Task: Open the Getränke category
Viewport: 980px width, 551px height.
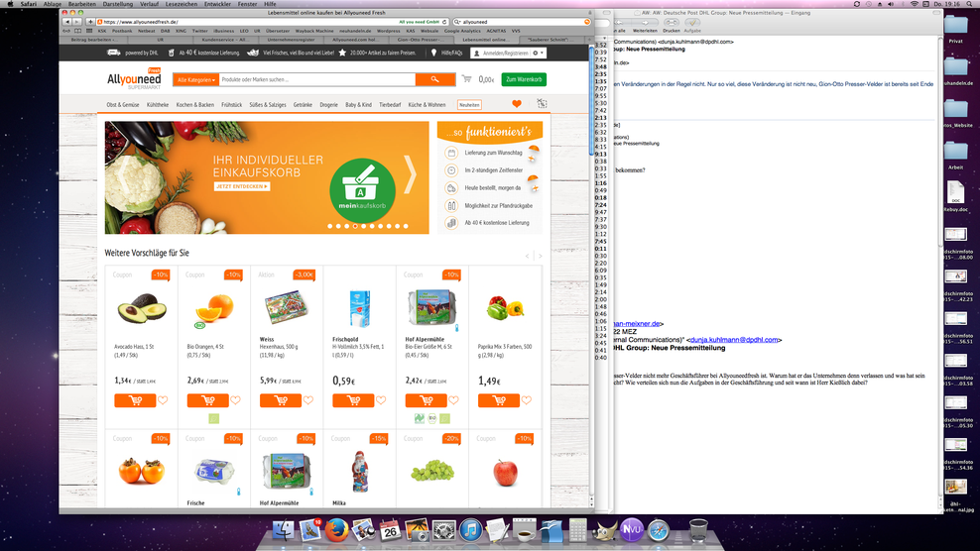Action: [303, 105]
